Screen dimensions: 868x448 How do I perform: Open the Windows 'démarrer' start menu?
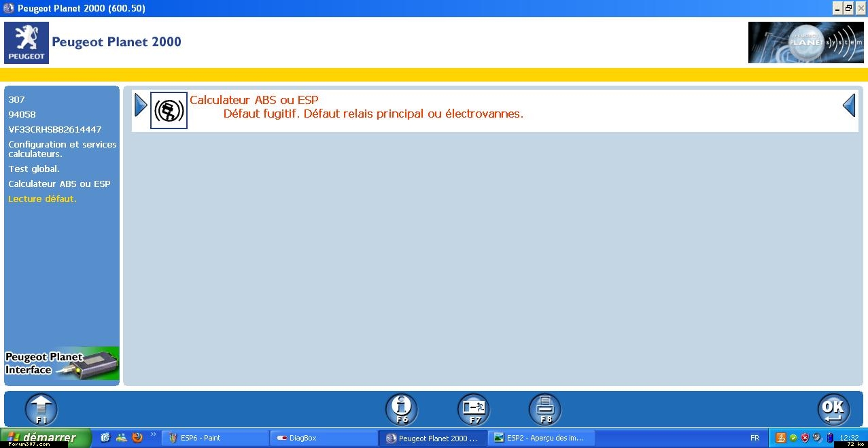pos(45,438)
